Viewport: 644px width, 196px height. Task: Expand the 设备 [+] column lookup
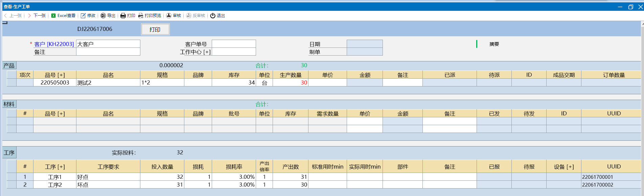[563, 167]
